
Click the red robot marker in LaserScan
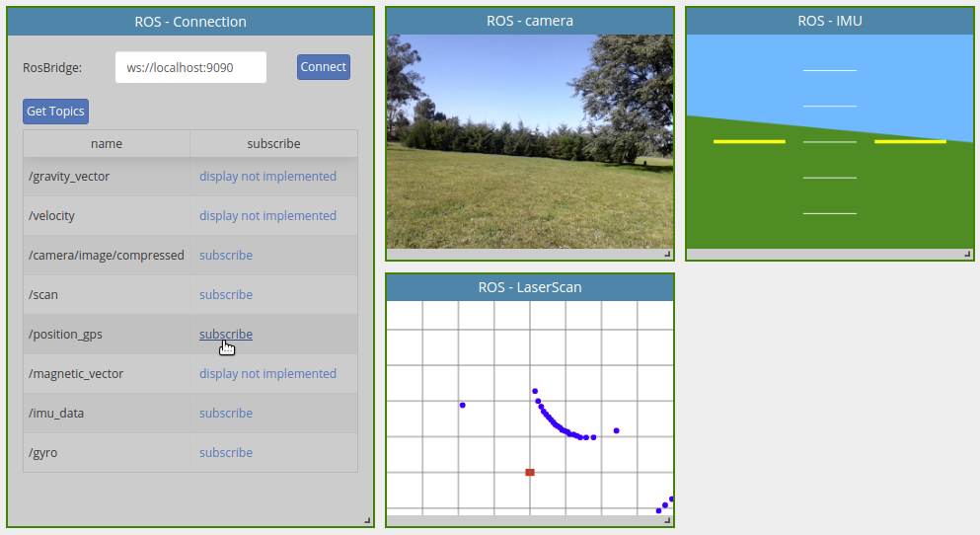(x=530, y=473)
